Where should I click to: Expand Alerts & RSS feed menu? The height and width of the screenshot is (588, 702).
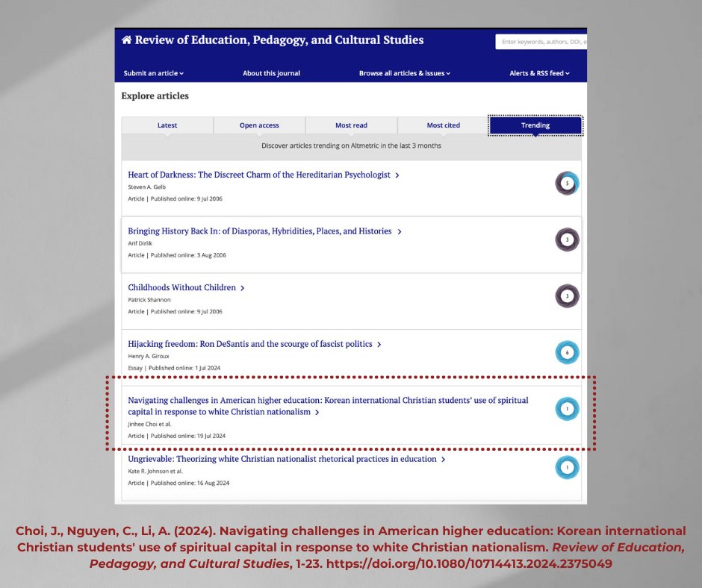point(539,73)
